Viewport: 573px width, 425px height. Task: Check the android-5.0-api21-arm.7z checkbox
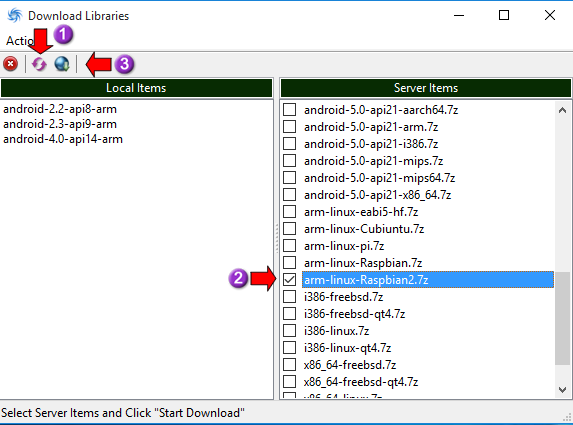click(289, 127)
